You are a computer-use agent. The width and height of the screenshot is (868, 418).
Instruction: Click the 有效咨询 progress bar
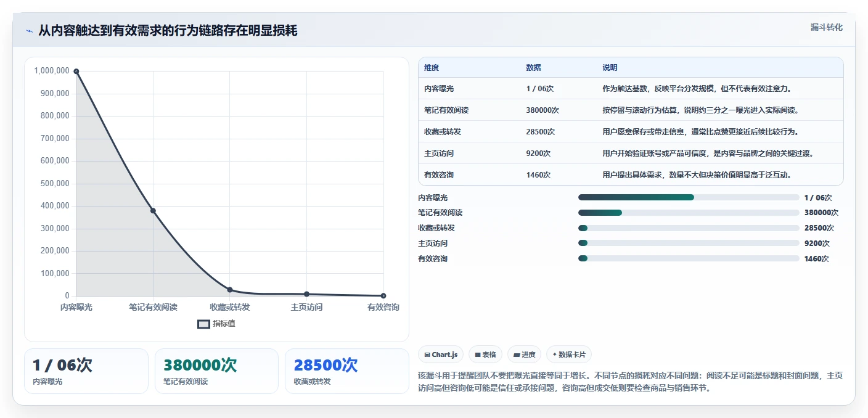(x=689, y=258)
